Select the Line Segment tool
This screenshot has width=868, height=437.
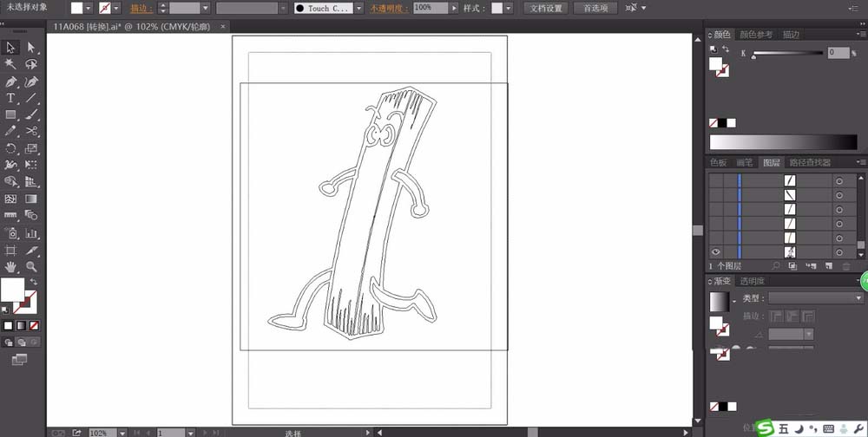click(x=31, y=99)
